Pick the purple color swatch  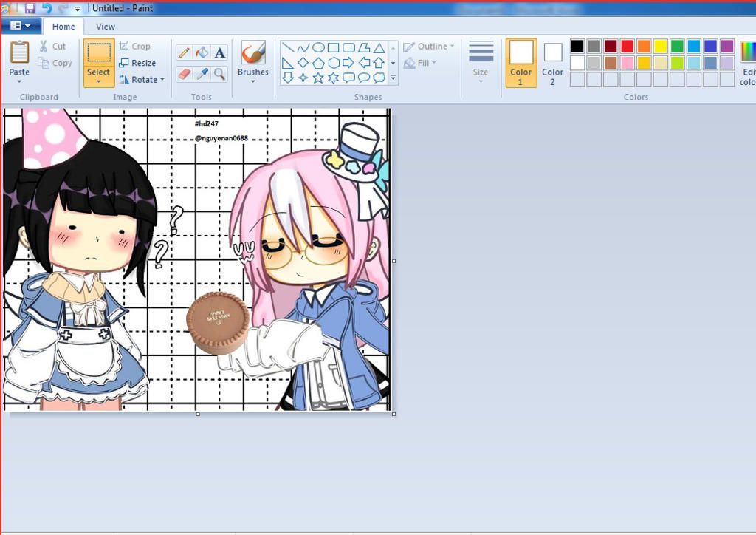727,47
